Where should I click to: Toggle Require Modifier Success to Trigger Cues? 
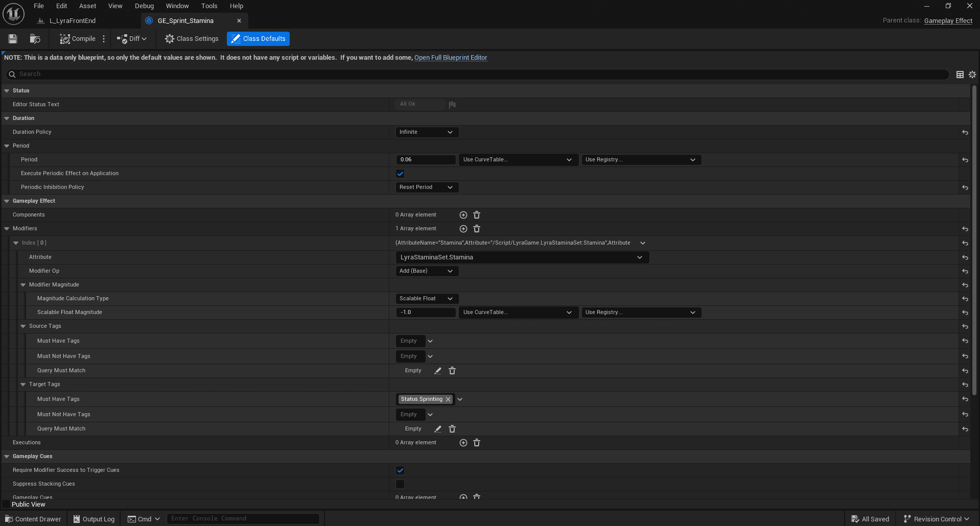(x=400, y=470)
